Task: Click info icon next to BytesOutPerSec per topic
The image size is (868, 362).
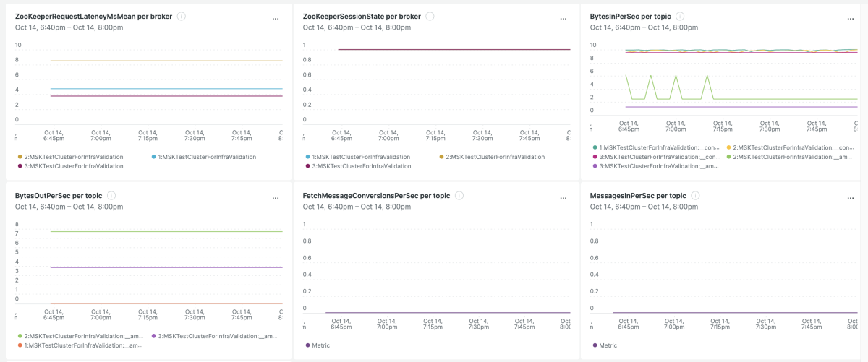Action: point(111,195)
